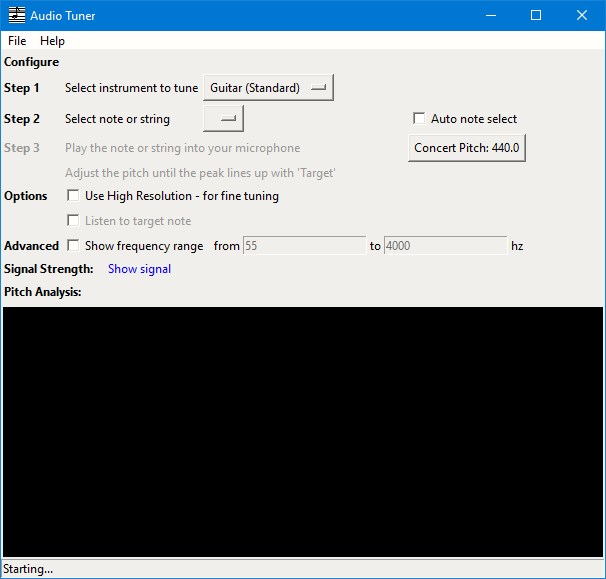The height and width of the screenshot is (579, 606).
Task: Click the black Pitch Analysis display area
Action: click(x=303, y=432)
